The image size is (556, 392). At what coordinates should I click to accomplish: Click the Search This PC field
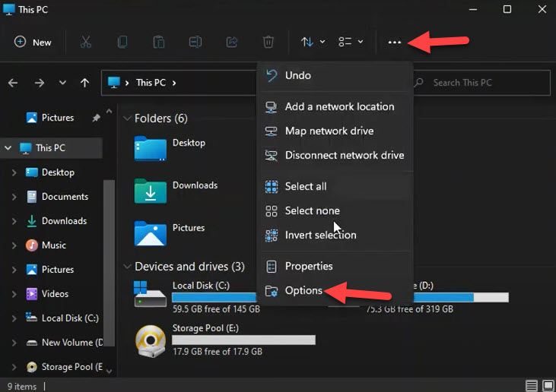[x=487, y=83]
